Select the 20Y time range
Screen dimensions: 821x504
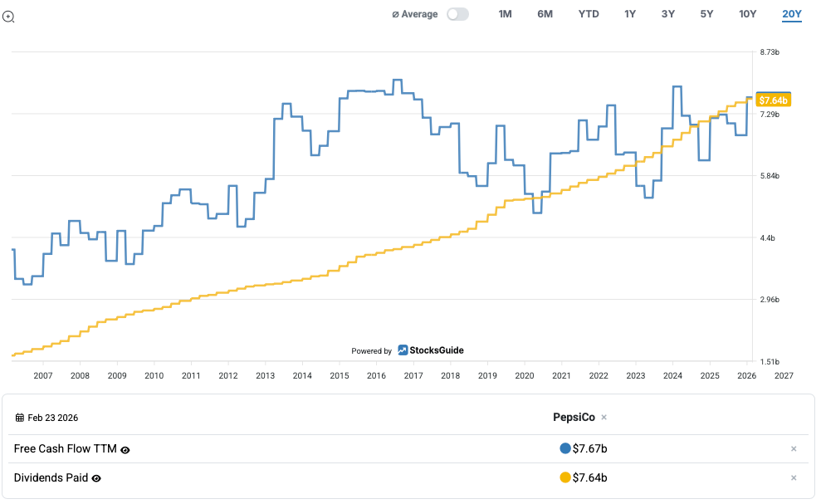(791, 14)
